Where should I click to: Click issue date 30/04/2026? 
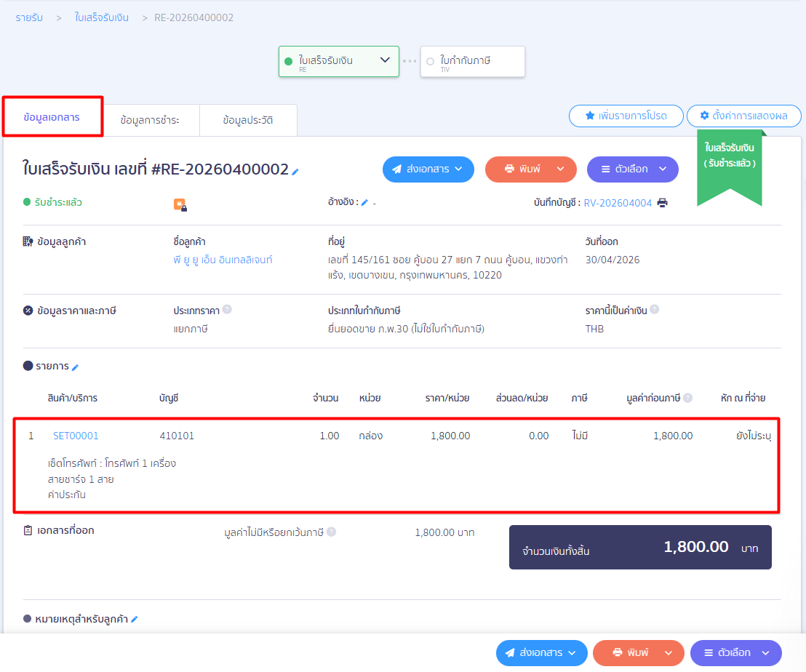pos(613,260)
